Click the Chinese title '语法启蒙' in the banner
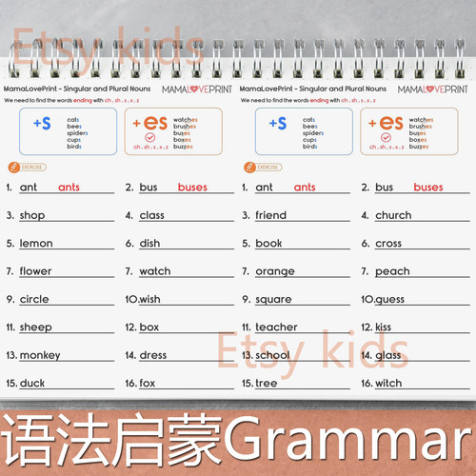 click(x=111, y=441)
